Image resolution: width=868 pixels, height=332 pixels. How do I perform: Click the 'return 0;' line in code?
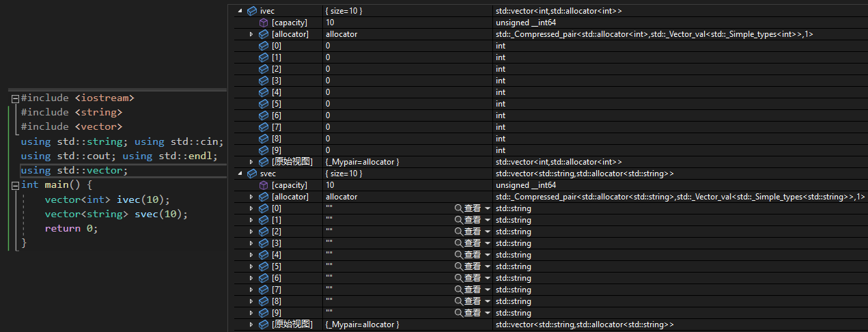[71, 228]
